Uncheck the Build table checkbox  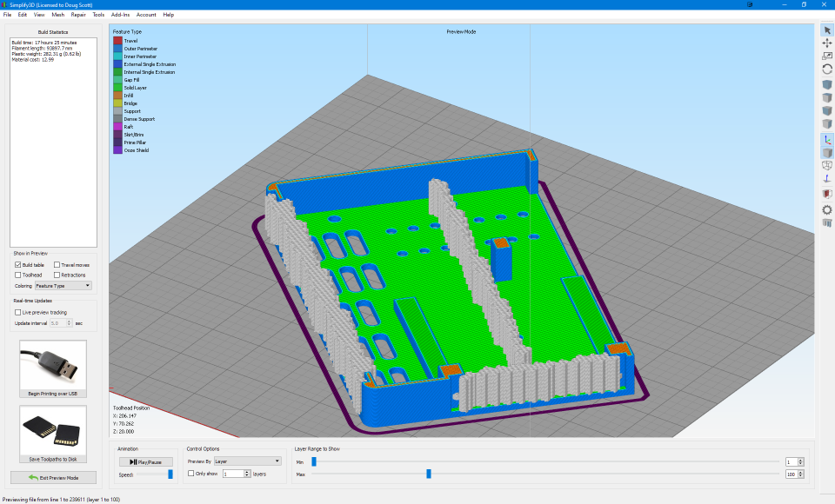(17, 264)
